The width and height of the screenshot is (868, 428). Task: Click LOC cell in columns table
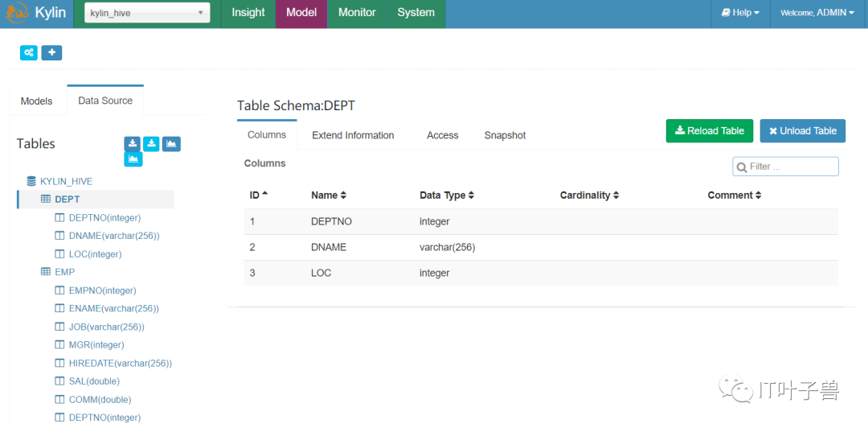pos(321,274)
